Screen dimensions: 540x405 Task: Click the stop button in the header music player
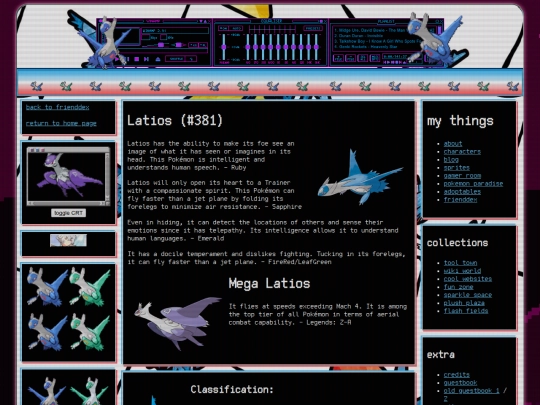pos(137,59)
